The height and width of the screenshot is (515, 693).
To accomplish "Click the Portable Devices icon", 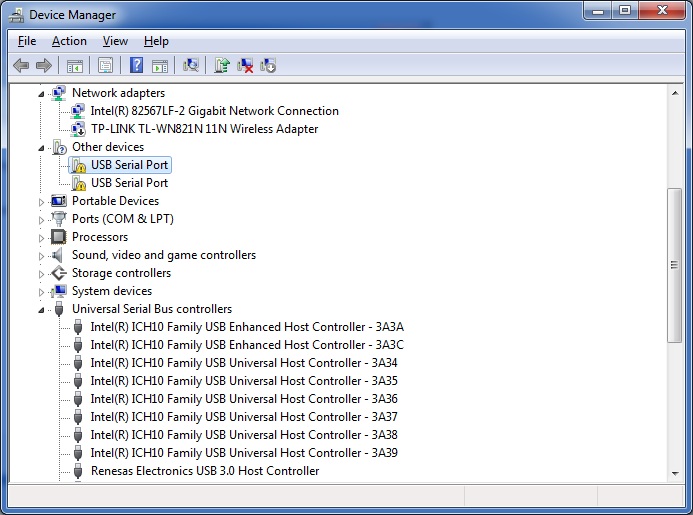I will click(58, 201).
